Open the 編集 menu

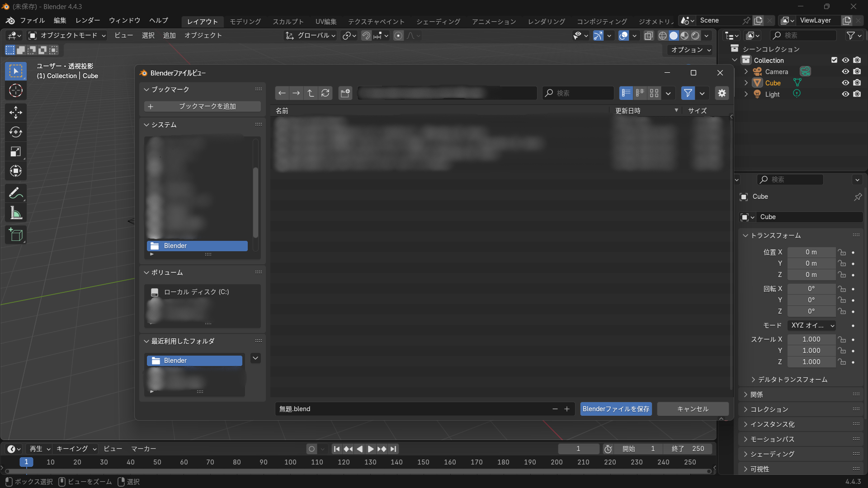pyautogui.click(x=60, y=20)
